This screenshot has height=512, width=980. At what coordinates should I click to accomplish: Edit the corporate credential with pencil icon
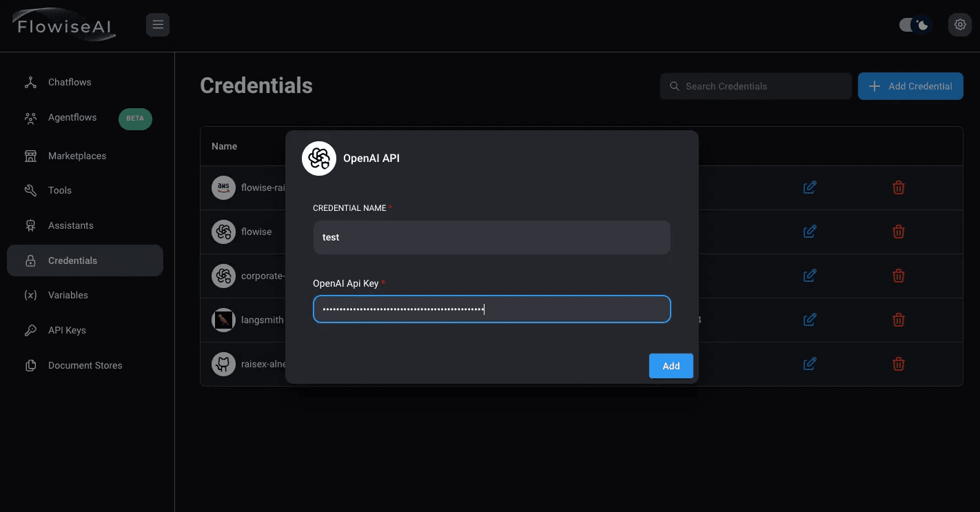point(810,276)
